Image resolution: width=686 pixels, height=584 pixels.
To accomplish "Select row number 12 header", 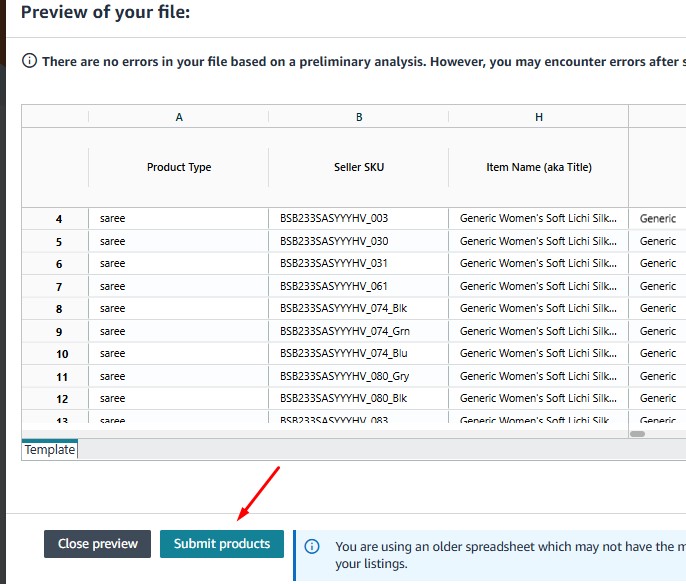I will 59,399.
